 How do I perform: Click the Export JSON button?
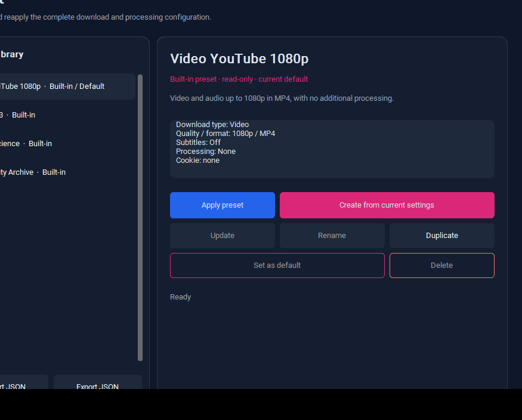pyautogui.click(x=98, y=382)
